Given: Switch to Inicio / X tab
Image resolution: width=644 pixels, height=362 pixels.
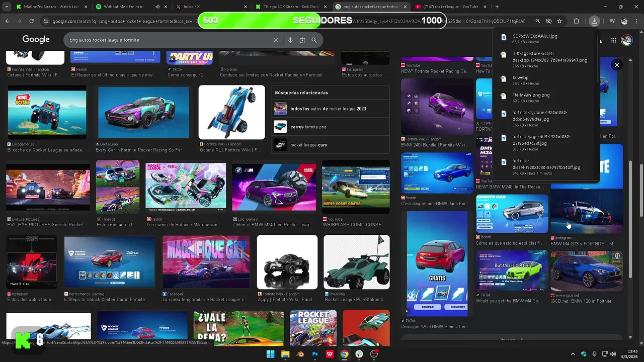Looking at the screenshot, I should [210, 7].
